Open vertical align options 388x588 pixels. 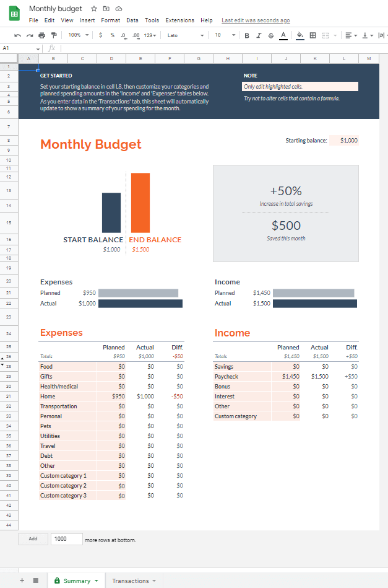coord(368,35)
